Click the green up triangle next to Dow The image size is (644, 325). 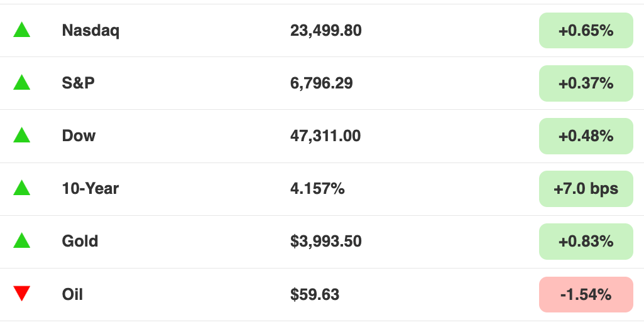22,135
